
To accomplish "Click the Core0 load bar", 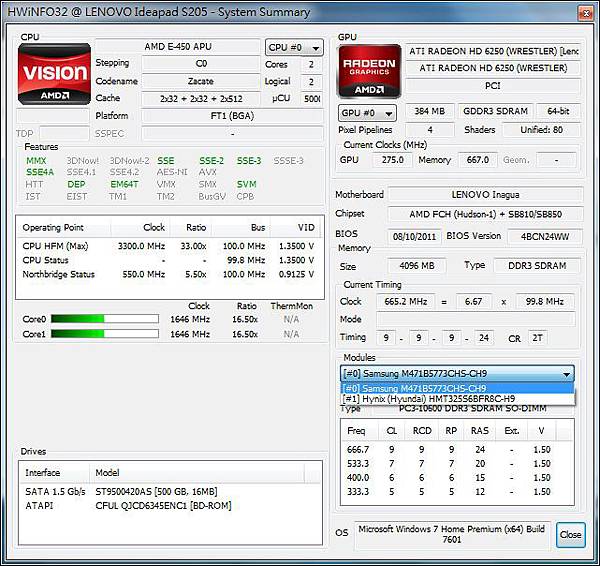I will 105,319.
